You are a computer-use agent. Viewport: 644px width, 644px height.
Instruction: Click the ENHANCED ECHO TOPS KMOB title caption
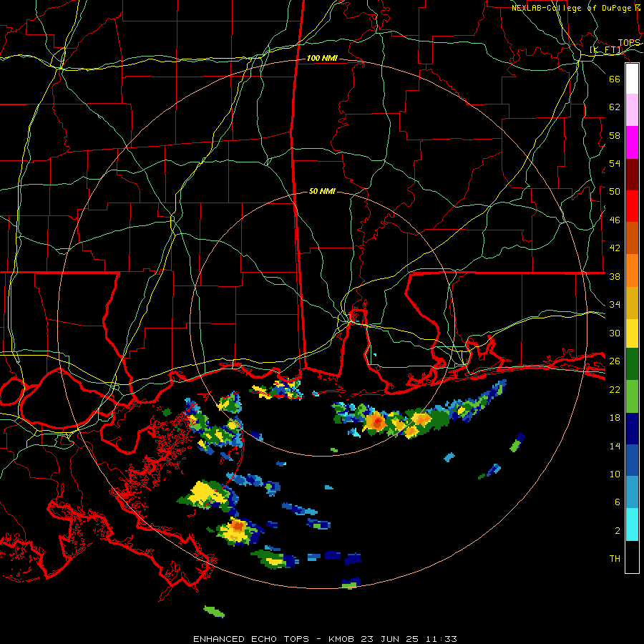click(325, 639)
